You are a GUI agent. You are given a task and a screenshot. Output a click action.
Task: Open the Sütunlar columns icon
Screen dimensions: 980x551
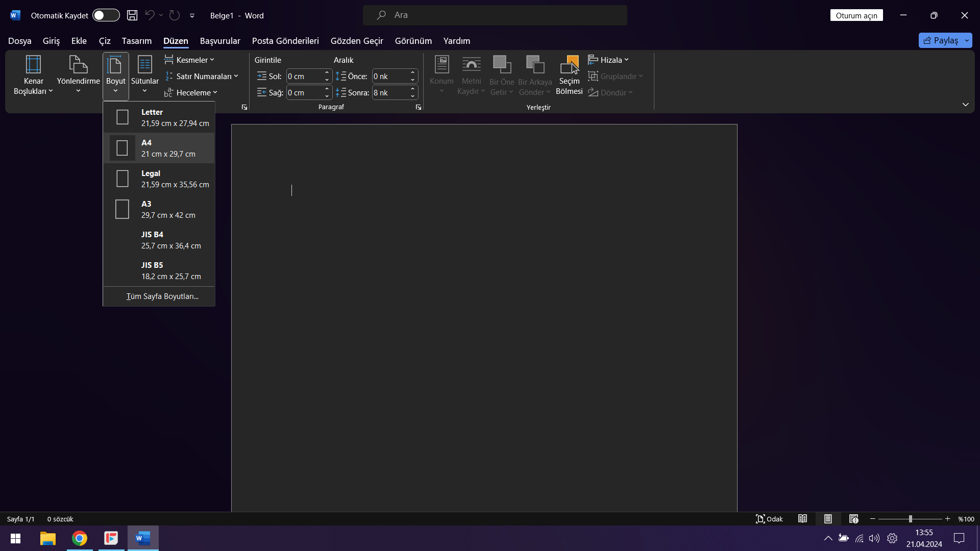click(144, 65)
